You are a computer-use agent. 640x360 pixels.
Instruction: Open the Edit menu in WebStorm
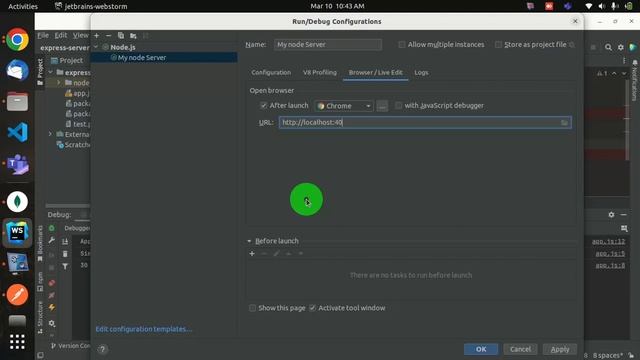[61, 36]
